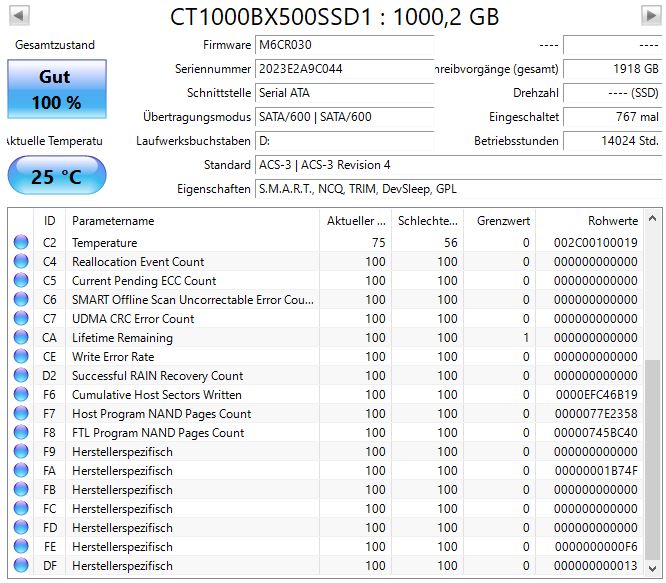666x583 pixels.
Task: Sort by Parametername column header
Action: pyautogui.click(x=192, y=221)
